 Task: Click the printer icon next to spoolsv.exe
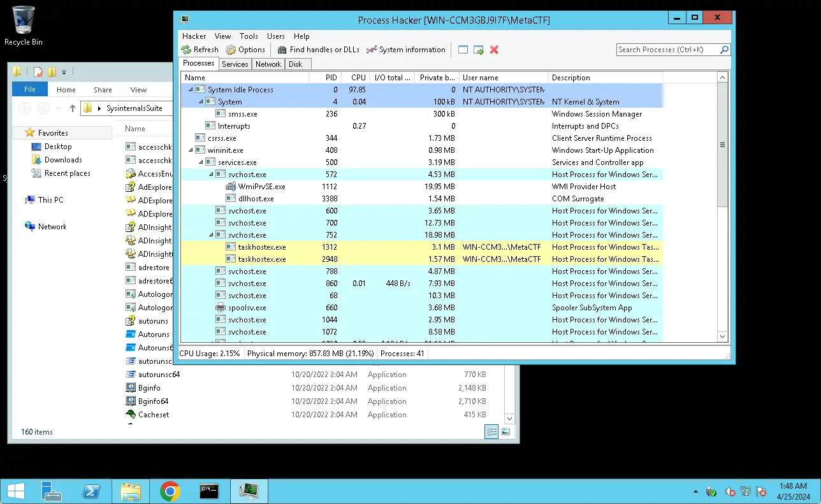pos(221,308)
